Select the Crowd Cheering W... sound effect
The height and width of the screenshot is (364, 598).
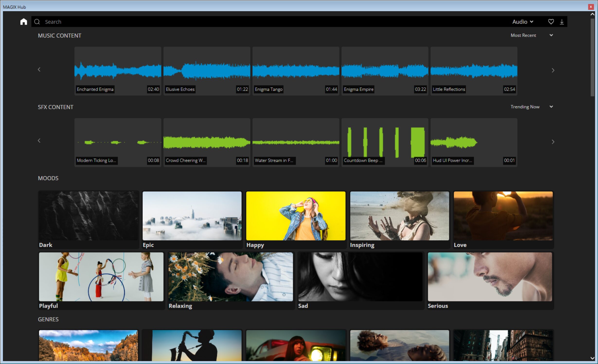coord(207,142)
